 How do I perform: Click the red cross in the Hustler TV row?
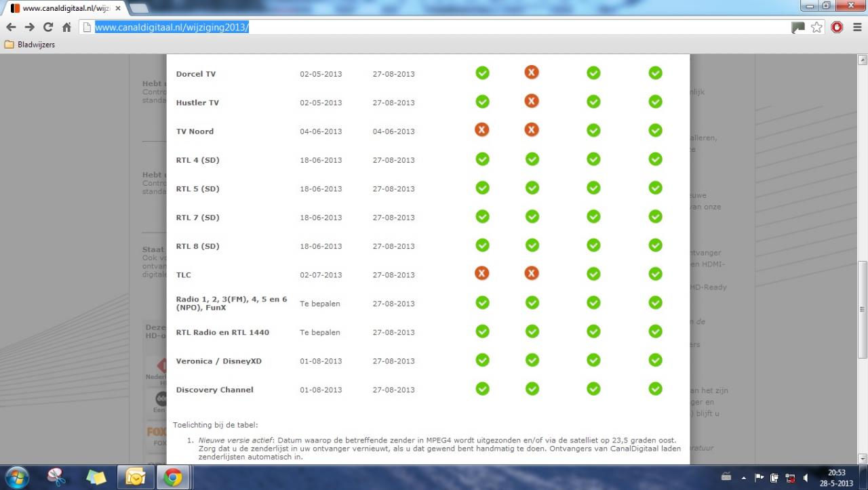(x=532, y=101)
